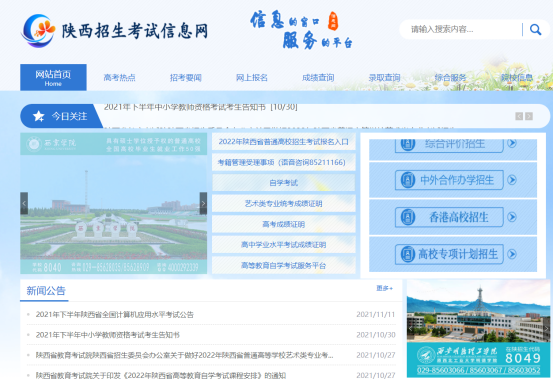The image size is (554, 382).
Task: Go to next slide on 8049 banner
Action: tap(546, 329)
